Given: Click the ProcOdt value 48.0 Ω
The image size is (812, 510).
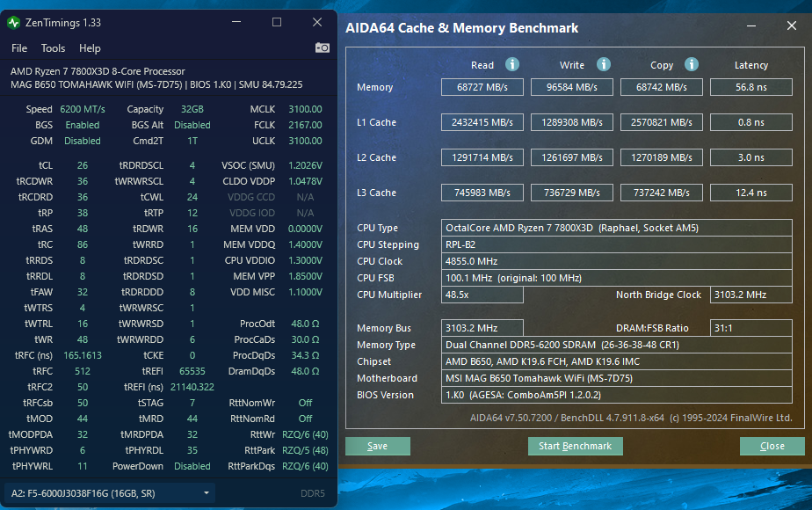Looking at the screenshot, I should pyautogui.click(x=305, y=324).
